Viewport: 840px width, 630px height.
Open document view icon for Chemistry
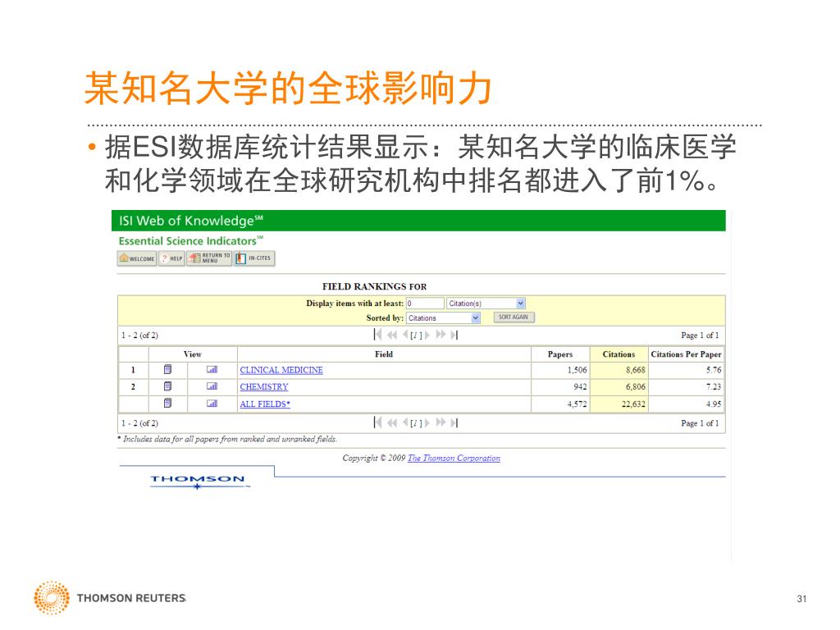167,386
